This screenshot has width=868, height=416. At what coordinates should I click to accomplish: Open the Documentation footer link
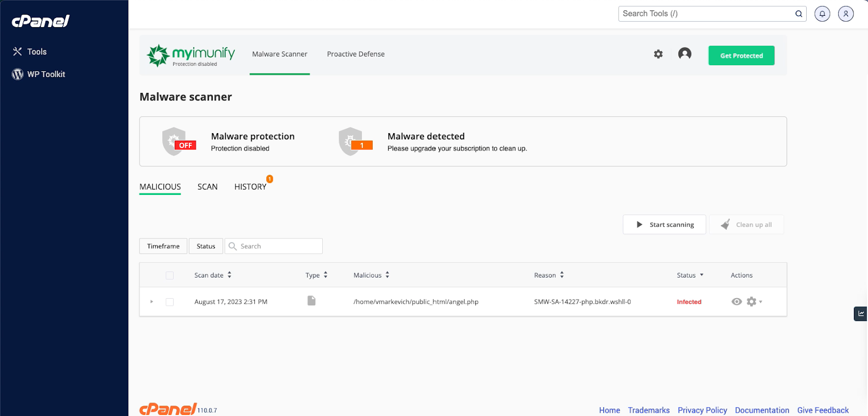pyautogui.click(x=762, y=410)
